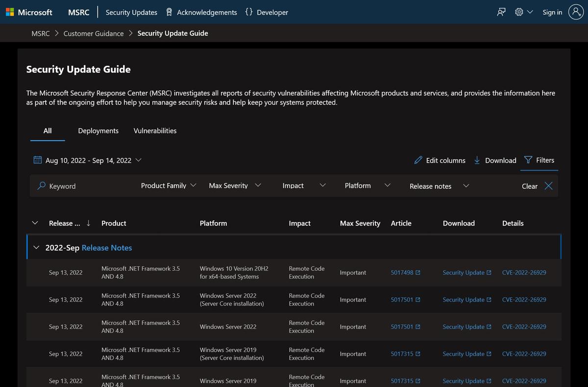Click the Impact column header
The width and height of the screenshot is (588, 387).
point(299,223)
